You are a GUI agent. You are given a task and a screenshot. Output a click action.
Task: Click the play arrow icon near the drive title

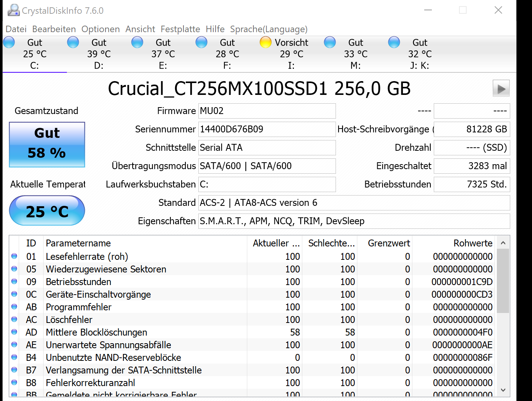(501, 88)
